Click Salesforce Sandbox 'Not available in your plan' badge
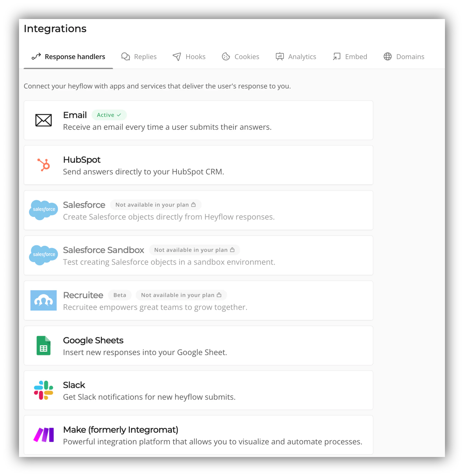 (195, 250)
